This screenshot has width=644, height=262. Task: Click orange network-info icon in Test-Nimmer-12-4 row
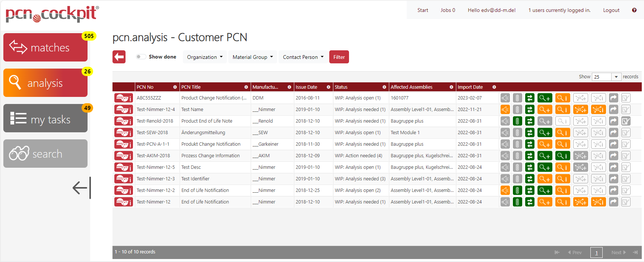point(598,110)
